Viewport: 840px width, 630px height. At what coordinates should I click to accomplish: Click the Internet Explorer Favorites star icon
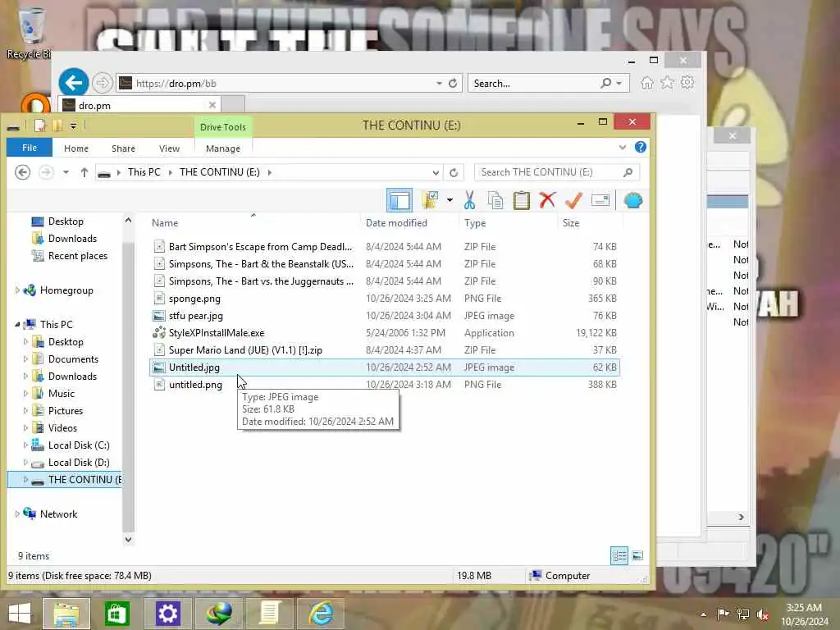[x=668, y=83]
